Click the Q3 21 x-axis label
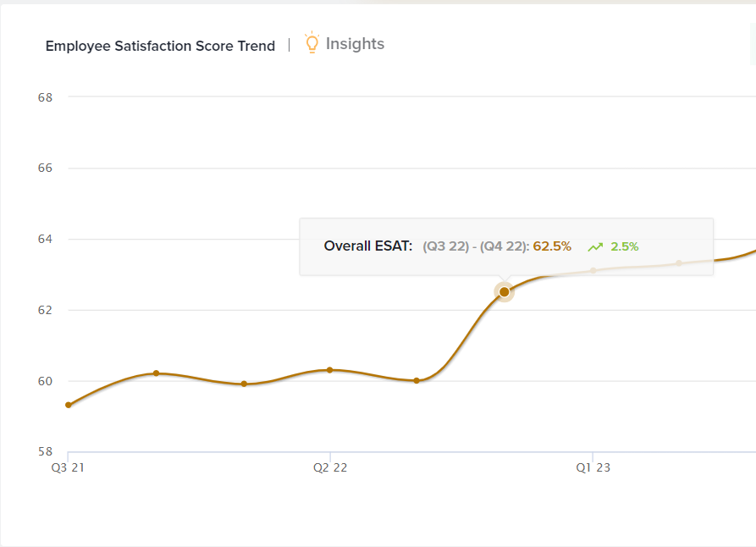756x547 pixels. pyautogui.click(x=69, y=467)
